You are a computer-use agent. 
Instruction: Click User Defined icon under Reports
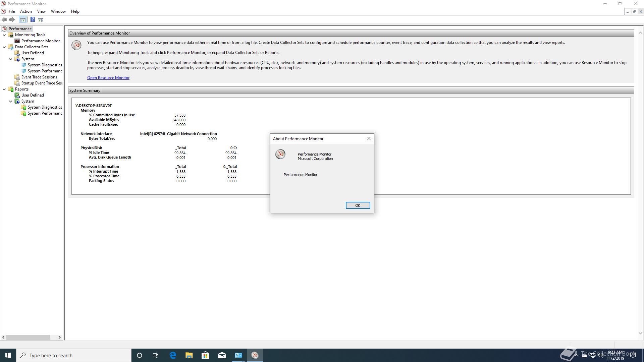pyautogui.click(x=17, y=95)
